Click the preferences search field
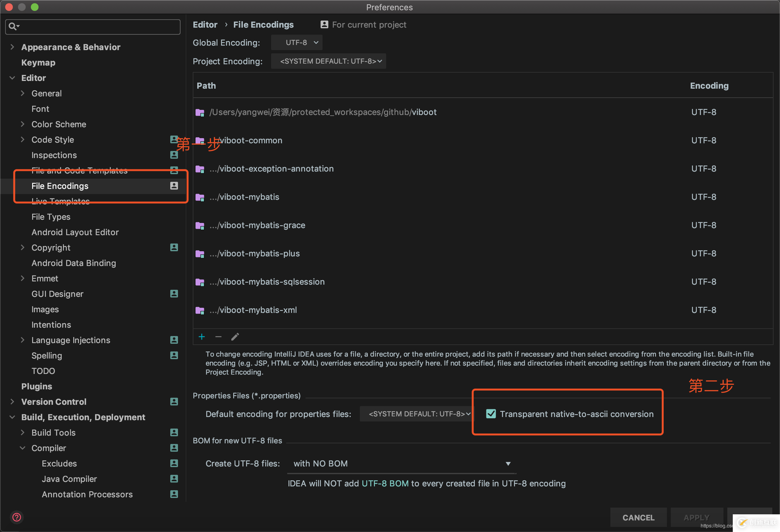Image resolution: width=780 pixels, height=532 pixels. [x=97, y=27]
